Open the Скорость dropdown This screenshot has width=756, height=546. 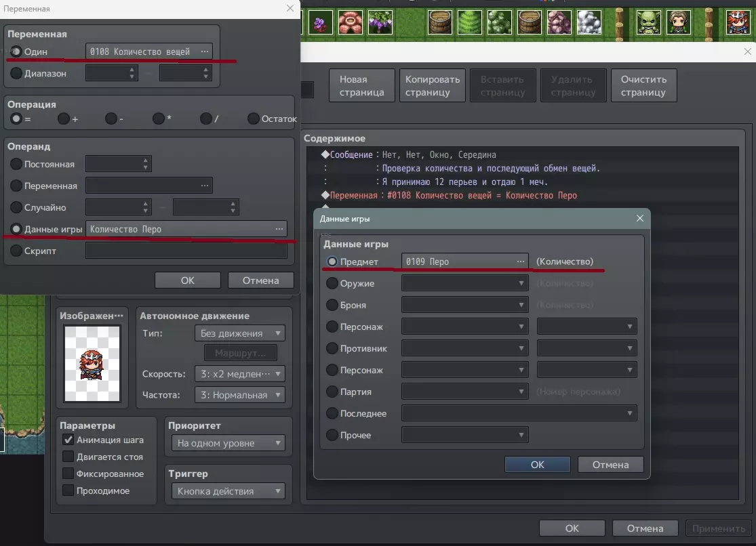tap(239, 373)
